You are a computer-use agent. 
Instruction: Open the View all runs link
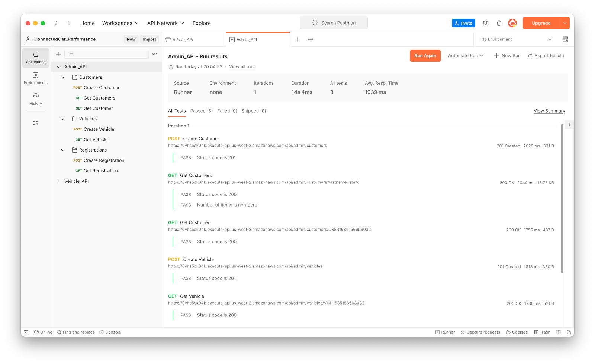click(x=242, y=67)
